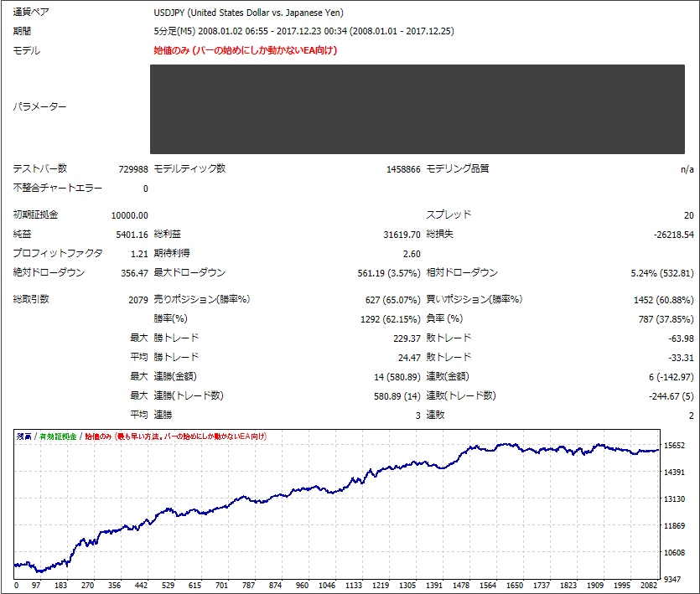700x594 pixels.
Task: Select relative drawdown 5.24% (532.81)
Action: (662, 273)
